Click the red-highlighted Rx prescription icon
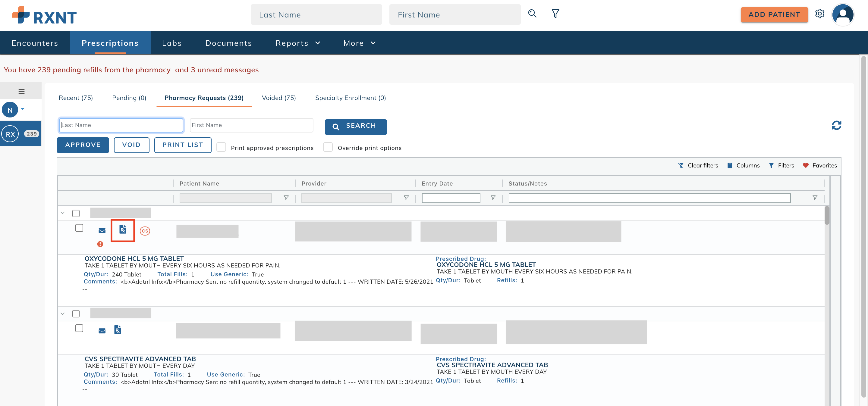 coord(123,230)
